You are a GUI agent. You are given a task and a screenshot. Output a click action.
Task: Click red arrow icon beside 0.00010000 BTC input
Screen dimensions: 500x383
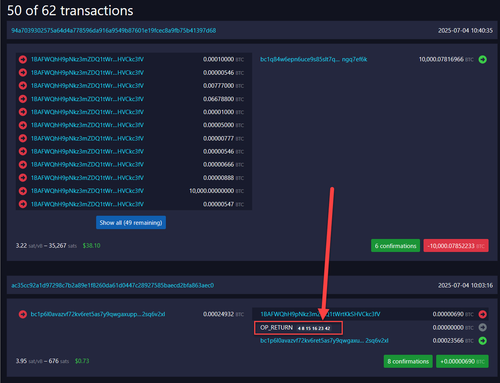point(23,59)
